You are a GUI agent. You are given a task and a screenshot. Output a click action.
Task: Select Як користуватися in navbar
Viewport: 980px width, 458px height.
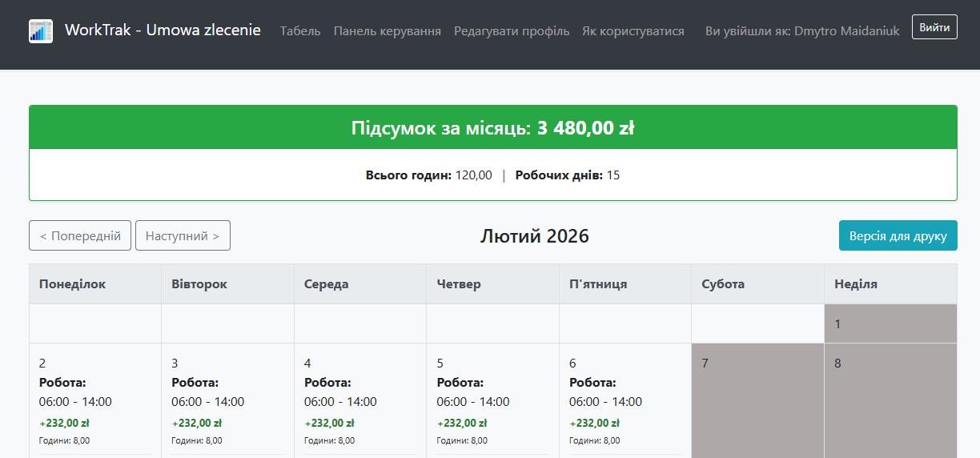coord(633,31)
